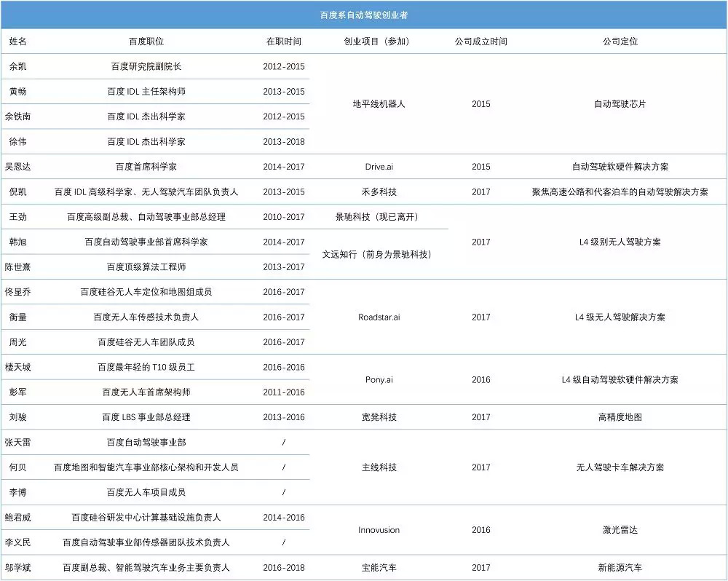Click the name 刘骏
The width and height of the screenshot is (728, 581).
17,417
